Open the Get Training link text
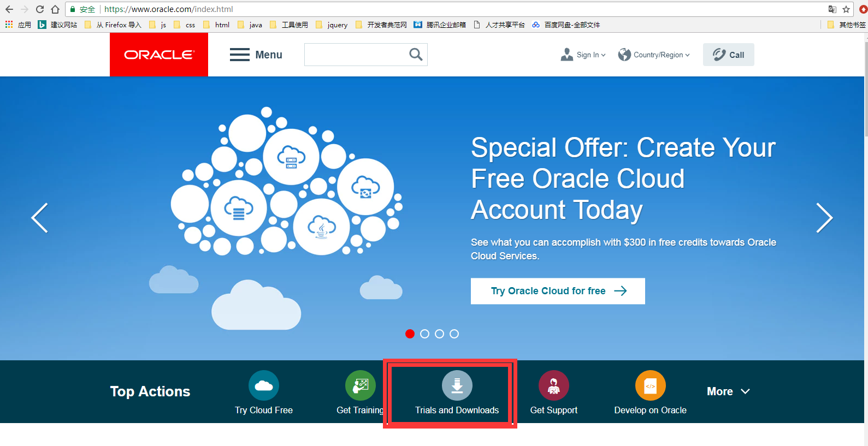 coord(360,410)
